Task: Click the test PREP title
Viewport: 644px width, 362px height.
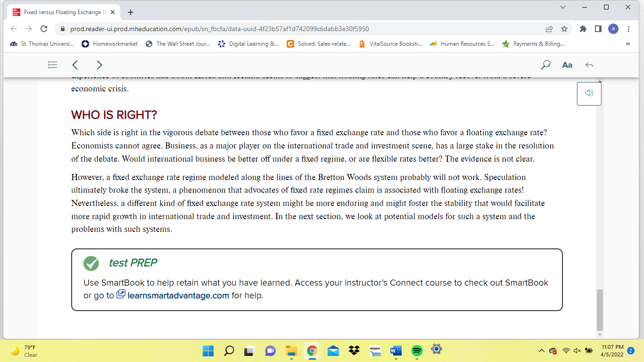Action: click(133, 263)
